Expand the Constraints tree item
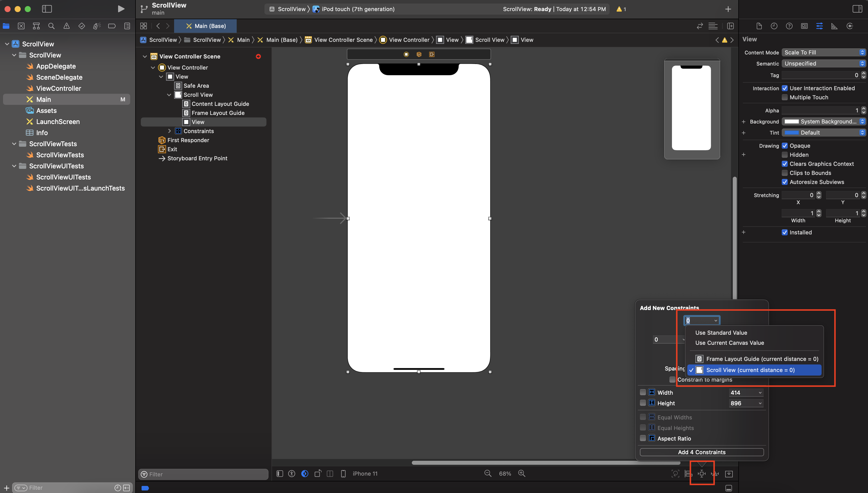 coord(170,131)
